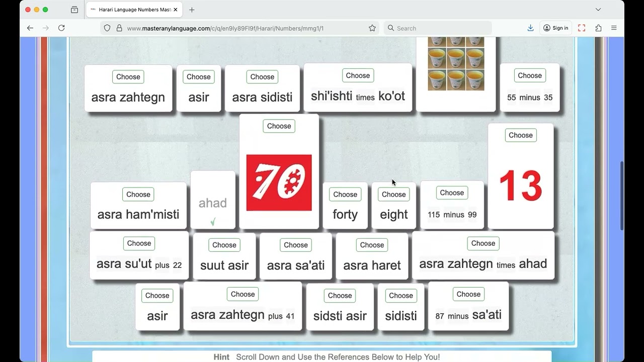Screen dimensions: 644x362
Task: Choose the 87 minus sa'ati card
Action: 468,294
